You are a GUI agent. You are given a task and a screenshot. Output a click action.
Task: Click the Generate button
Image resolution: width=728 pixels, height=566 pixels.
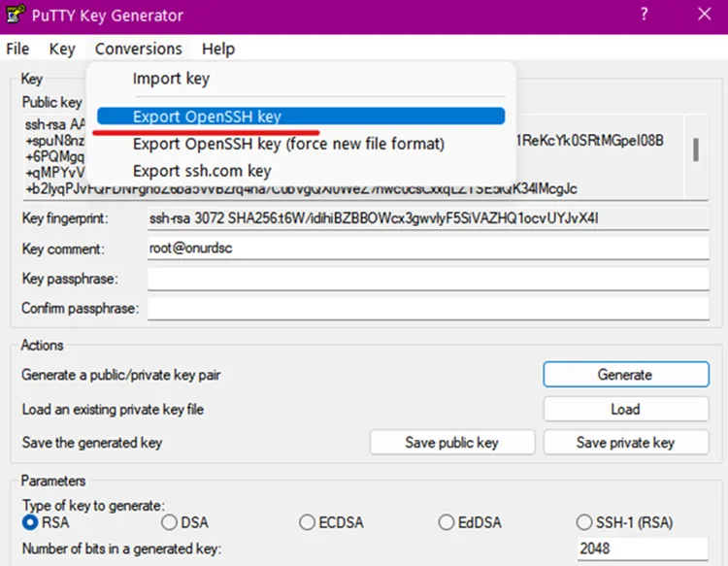[x=626, y=374]
